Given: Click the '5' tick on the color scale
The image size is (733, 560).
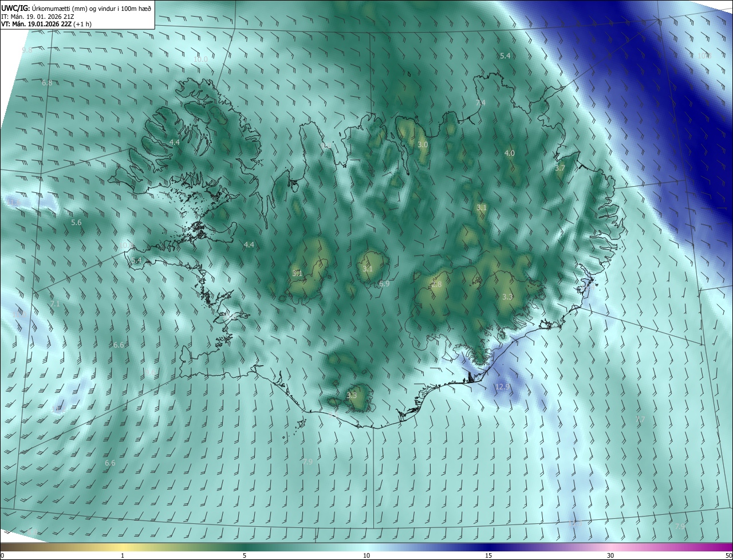Looking at the screenshot, I should pyautogui.click(x=245, y=556).
